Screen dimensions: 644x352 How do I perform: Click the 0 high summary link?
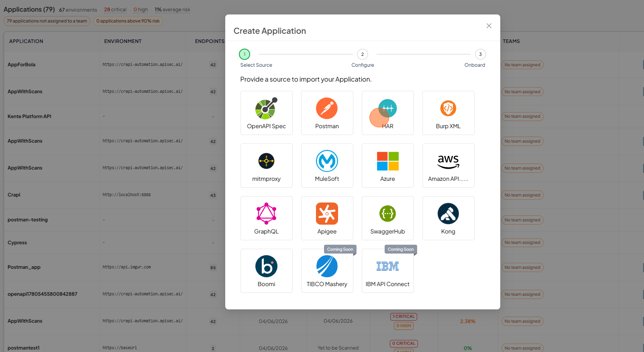(x=141, y=10)
